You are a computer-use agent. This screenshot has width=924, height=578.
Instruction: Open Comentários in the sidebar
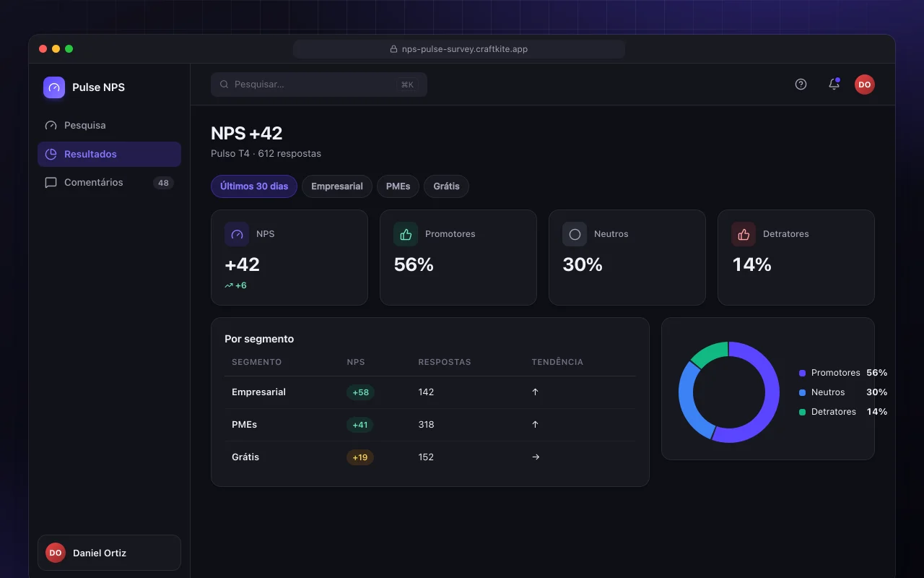[x=109, y=183]
